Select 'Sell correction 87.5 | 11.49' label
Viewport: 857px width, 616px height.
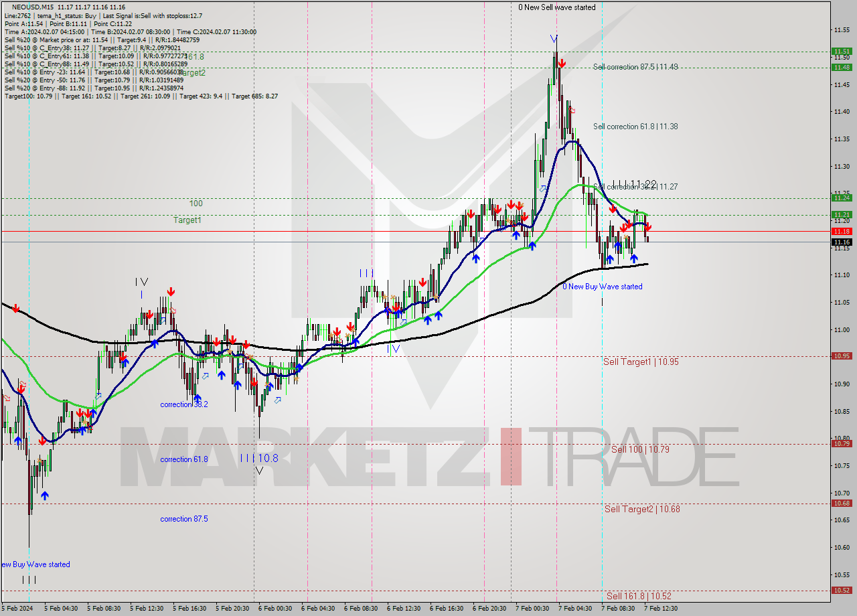tap(634, 67)
